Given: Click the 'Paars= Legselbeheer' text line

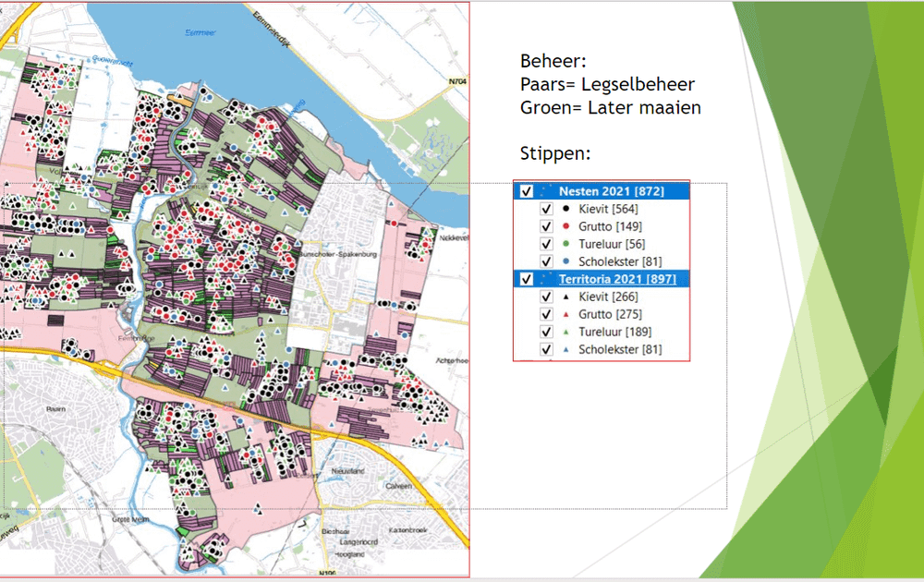Looking at the screenshot, I should tap(607, 85).
